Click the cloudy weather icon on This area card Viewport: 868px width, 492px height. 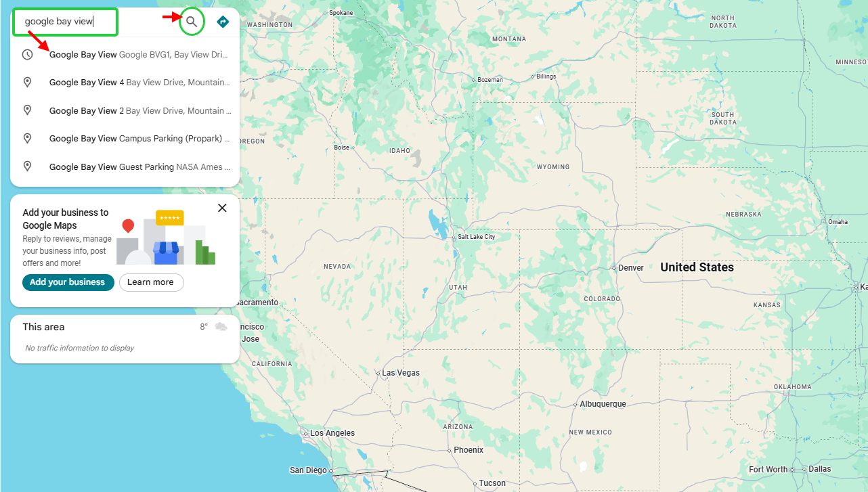tap(221, 326)
